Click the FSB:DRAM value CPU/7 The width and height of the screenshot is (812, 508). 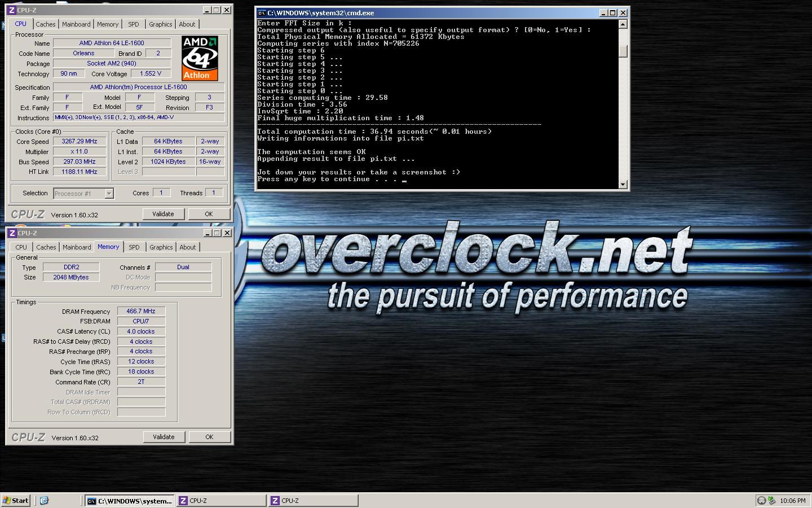141,321
